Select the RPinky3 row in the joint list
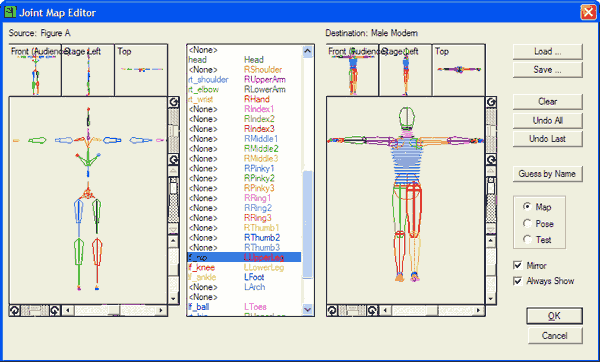 pos(244,188)
